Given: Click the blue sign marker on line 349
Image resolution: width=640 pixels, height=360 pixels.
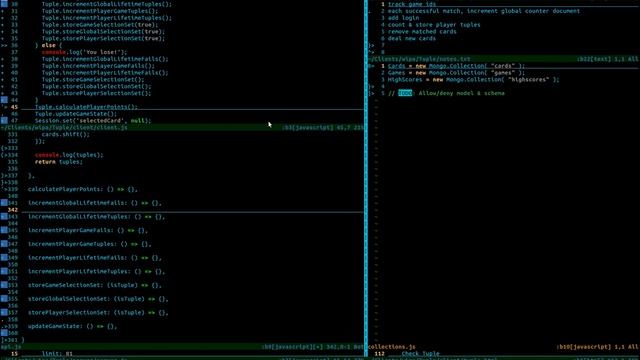Looking at the screenshot, I should 4,258.
